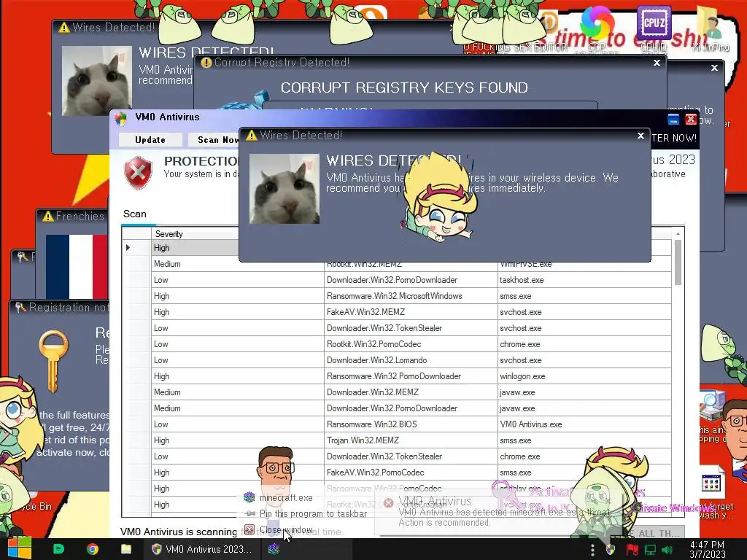Click the VM0 Antivirus.exe process cell
This screenshot has width=747, height=560.
pyautogui.click(x=584, y=424)
